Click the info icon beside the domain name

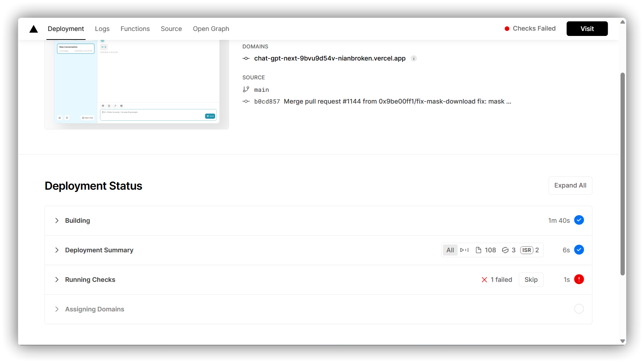pos(413,58)
